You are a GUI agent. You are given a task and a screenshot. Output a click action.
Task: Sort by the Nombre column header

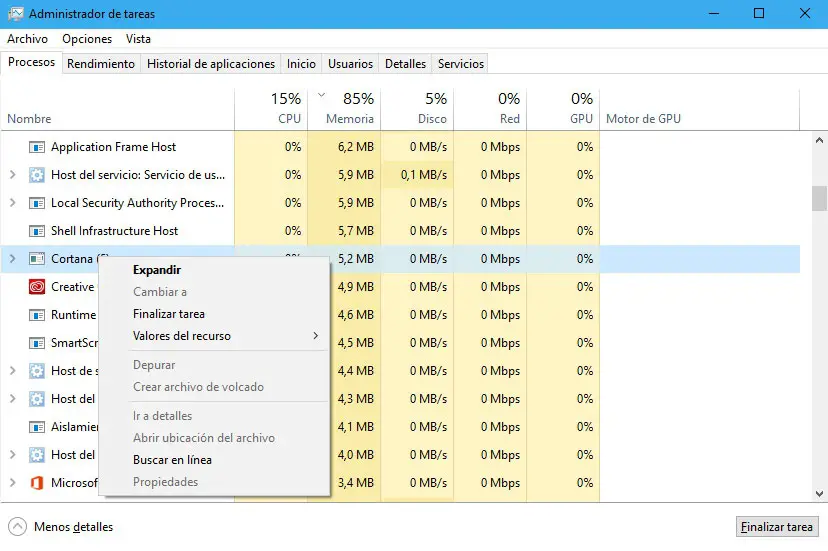click(117, 109)
